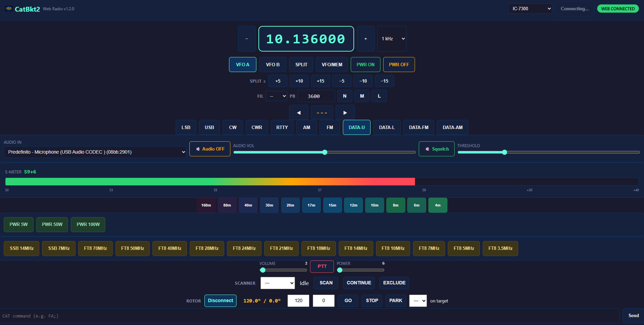Adjust the AUDIO VOL slider
The image size is (644, 325).
324,152
